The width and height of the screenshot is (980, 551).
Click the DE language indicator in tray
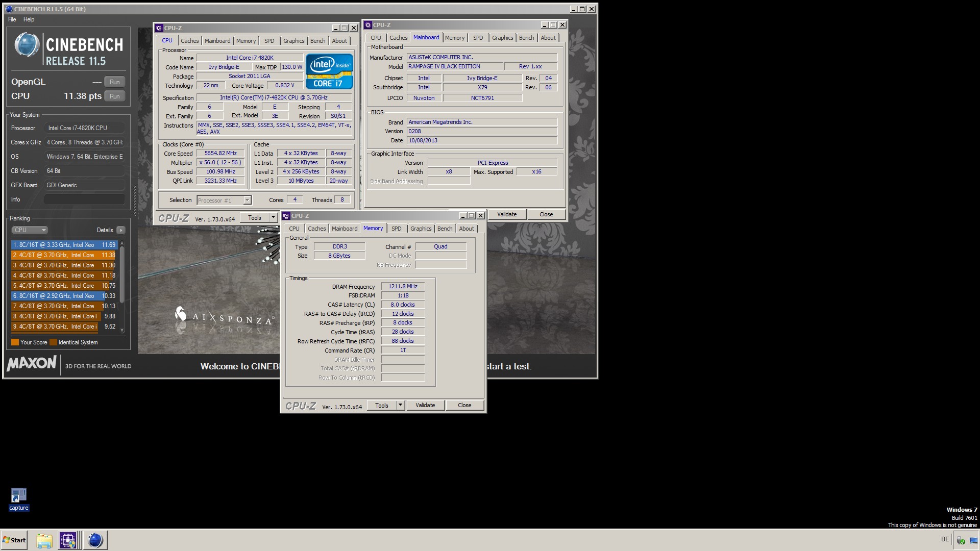point(945,539)
